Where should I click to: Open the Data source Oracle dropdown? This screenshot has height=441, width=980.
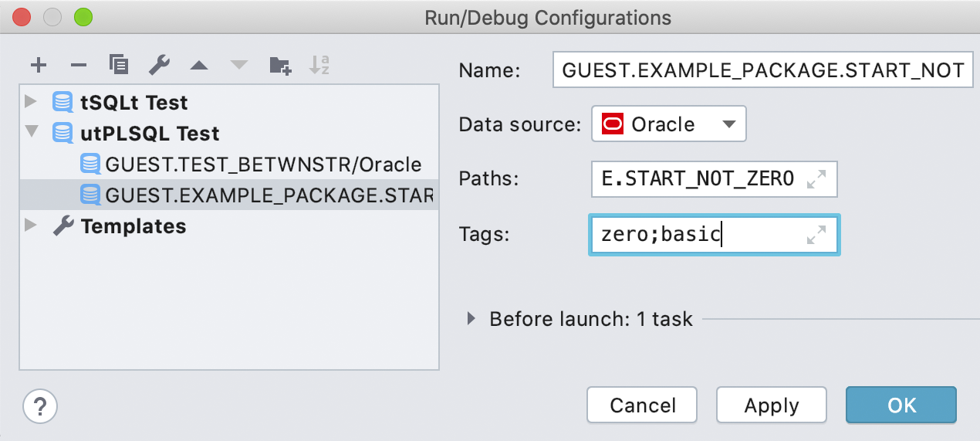pos(669,124)
